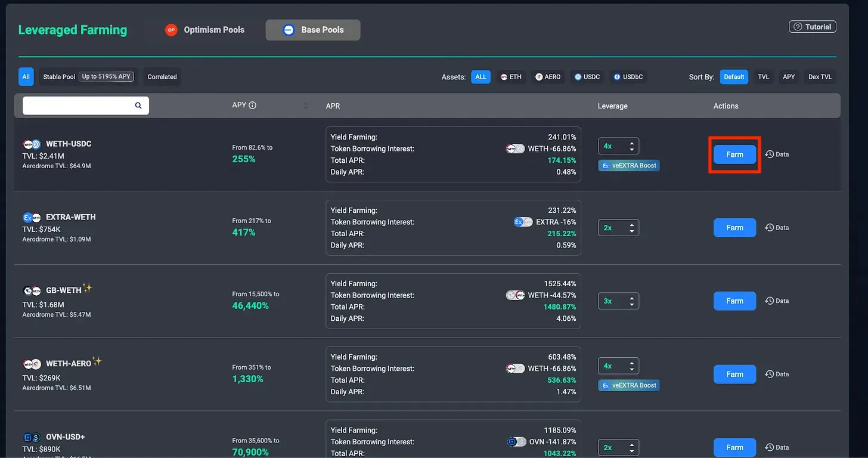The height and width of the screenshot is (458, 868).
Task: Filter assets by AERO
Action: (x=548, y=77)
